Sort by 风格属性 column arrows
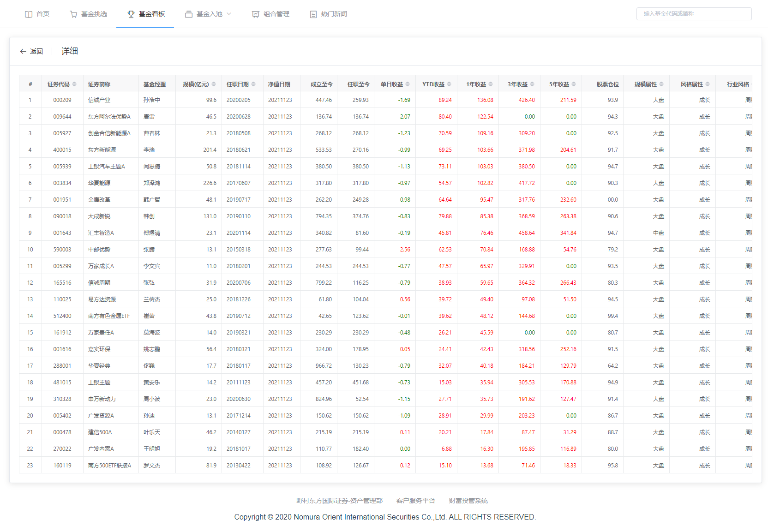The height and width of the screenshot is (532, 768). point(708,84)
